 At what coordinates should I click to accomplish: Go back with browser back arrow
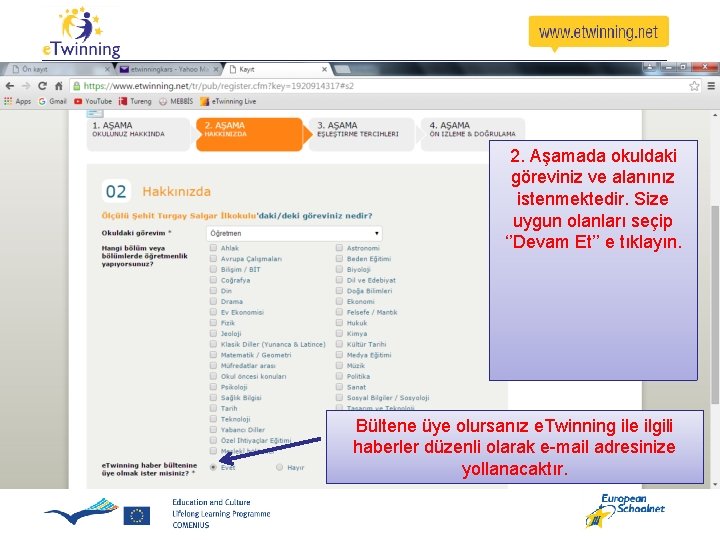point(10,86)
